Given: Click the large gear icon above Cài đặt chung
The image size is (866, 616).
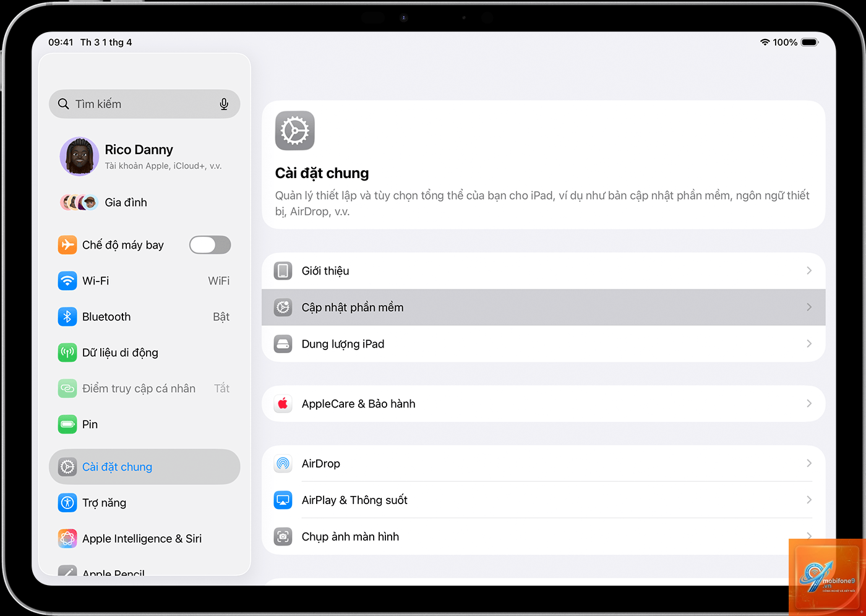Looking at the screenshot, I should [x=295, y=130].
